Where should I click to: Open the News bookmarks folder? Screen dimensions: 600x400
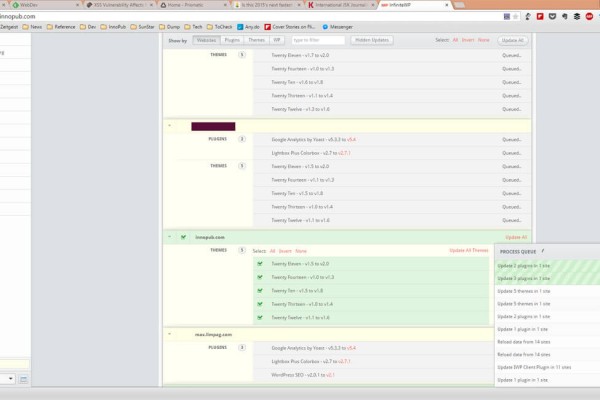pos(32,27)
